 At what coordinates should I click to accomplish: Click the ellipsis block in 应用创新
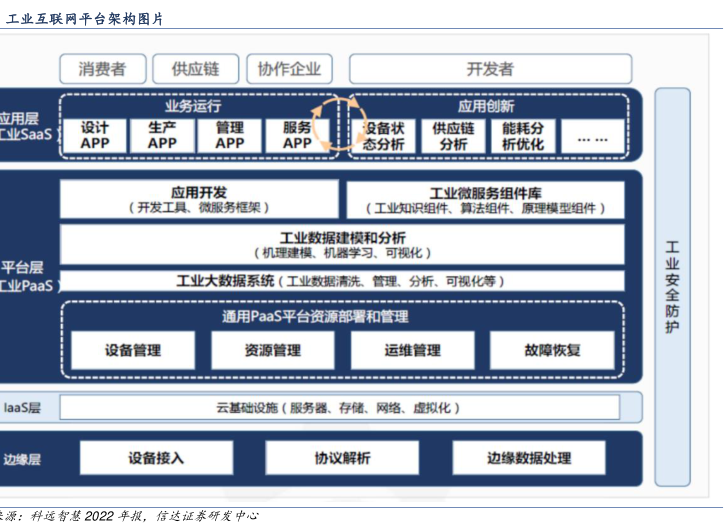point(593,136)
